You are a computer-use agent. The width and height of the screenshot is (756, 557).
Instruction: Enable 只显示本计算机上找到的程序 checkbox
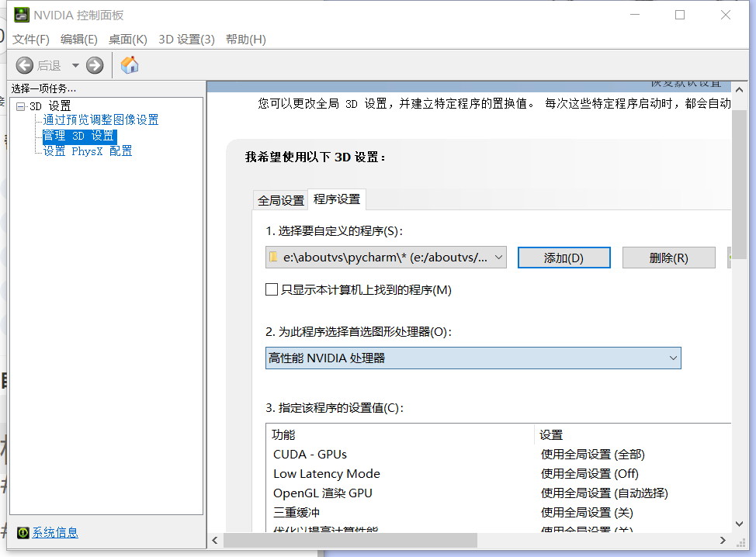coord(272,289)
